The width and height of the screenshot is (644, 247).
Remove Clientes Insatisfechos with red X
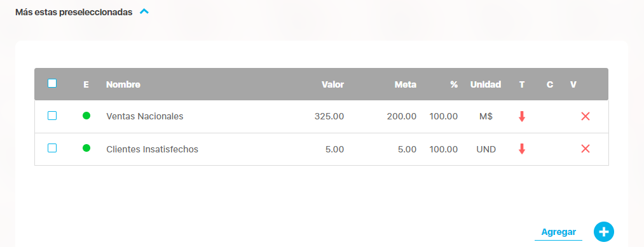586,149
